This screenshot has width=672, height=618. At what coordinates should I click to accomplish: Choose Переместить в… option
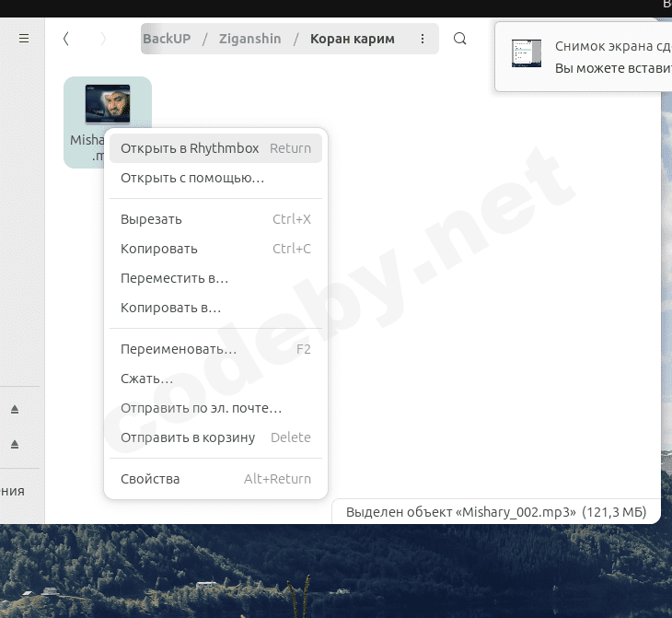[x=215, y=278]
